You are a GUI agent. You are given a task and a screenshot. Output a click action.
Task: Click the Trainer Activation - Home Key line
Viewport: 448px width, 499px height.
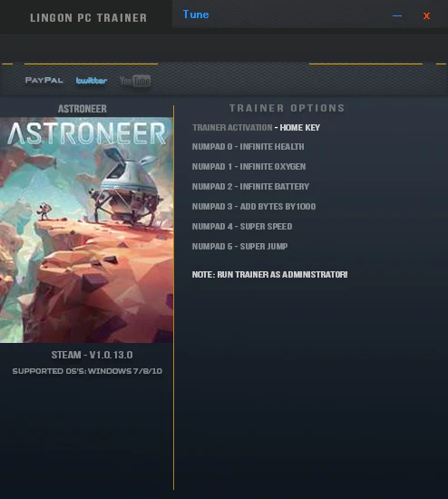[x=256, y=128]
